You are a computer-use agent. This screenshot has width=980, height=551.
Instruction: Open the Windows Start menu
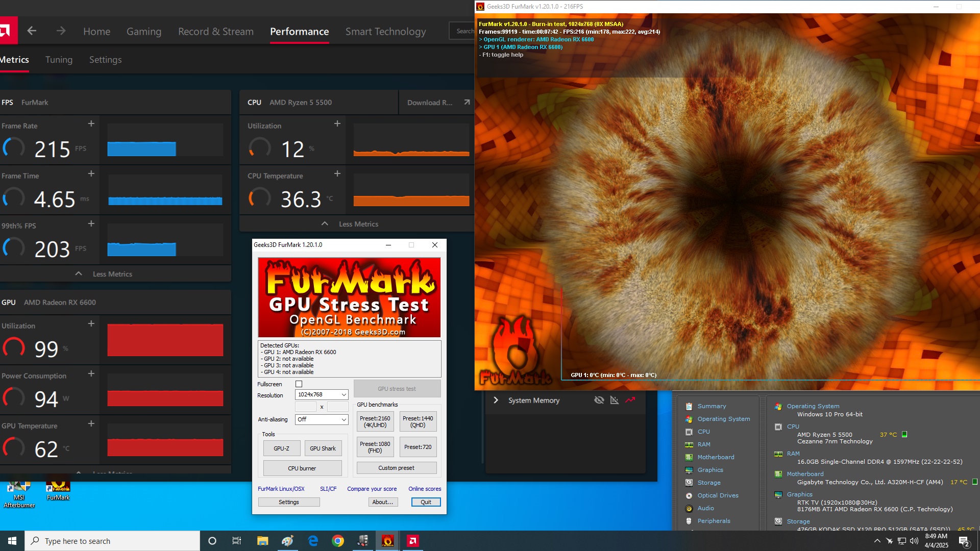(12, 541)
